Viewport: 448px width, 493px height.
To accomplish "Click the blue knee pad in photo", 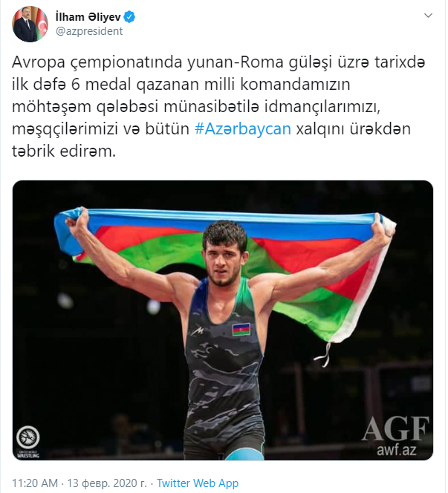I will (x=244, y=455).
